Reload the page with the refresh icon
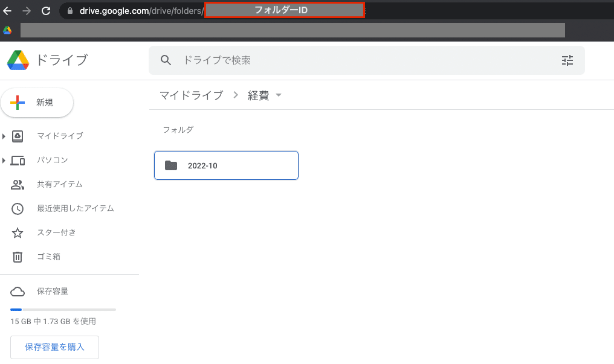Screen dimensions: 614x364 46,11
